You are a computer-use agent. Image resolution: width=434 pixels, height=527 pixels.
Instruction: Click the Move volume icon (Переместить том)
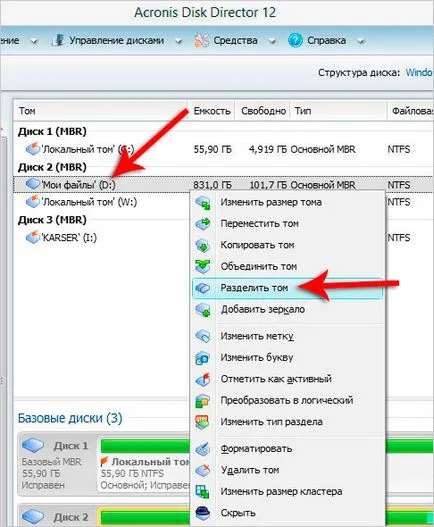click(x=203, y=224)
